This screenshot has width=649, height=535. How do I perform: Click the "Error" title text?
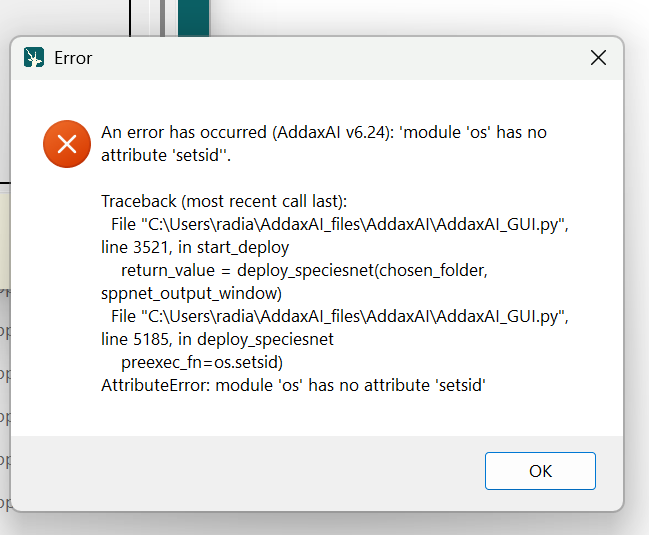tap(73, 58)
